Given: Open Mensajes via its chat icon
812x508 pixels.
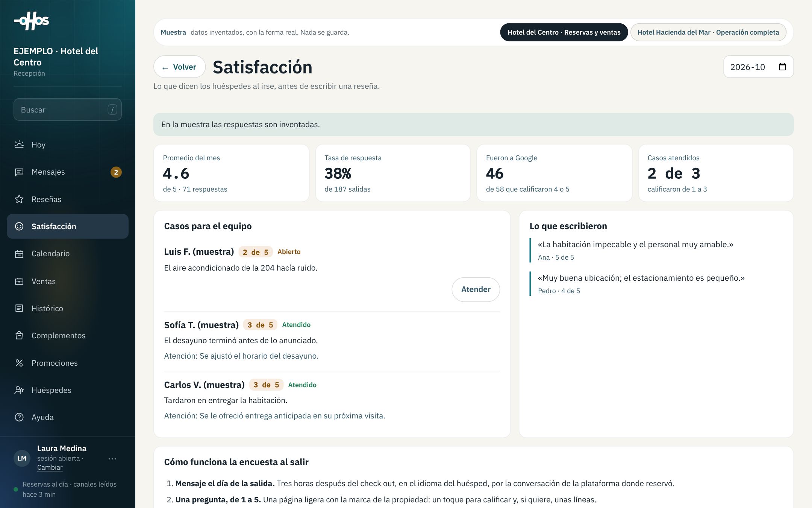Looking at the screenshot, I should [19, 172].
